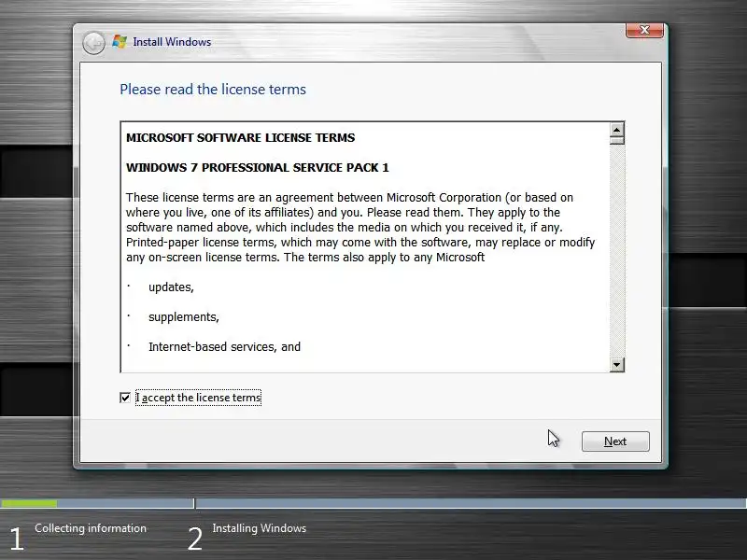Click the green installation progress bar

coord(29,503)
